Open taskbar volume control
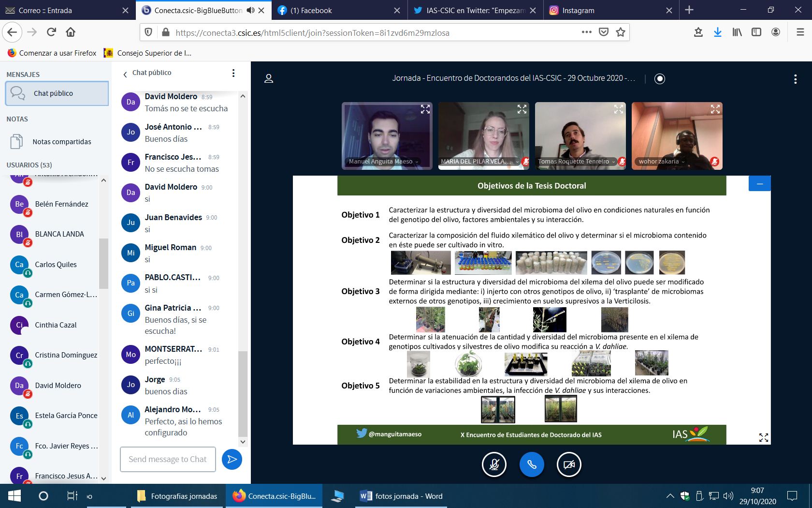812x508 pixels. tap(728, 496)
